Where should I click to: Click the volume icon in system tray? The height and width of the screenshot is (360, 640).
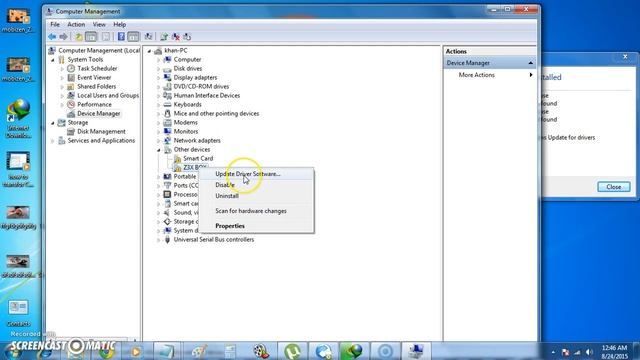[x=589, y=352]
